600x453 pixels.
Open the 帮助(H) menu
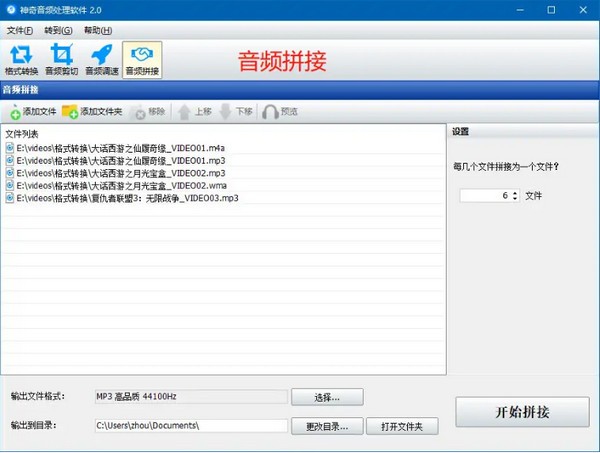tap(98, 30)
